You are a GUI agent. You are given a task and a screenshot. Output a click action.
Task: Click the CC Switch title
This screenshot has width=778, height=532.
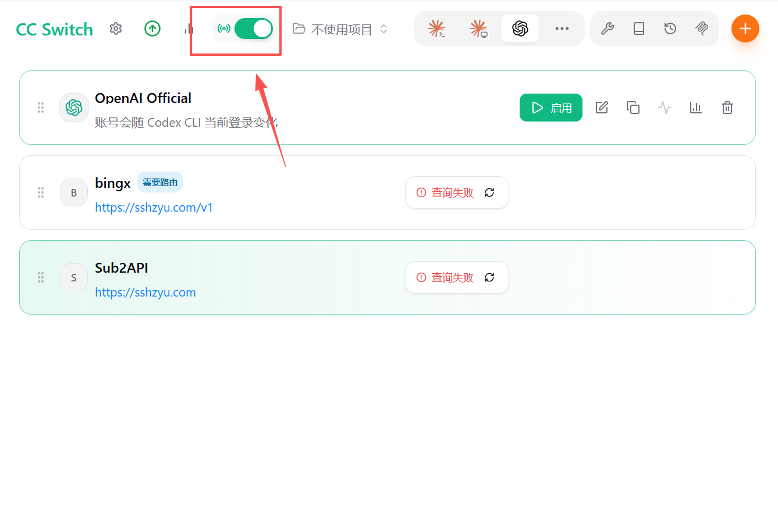pyautogui.click(x=55, y=29)
